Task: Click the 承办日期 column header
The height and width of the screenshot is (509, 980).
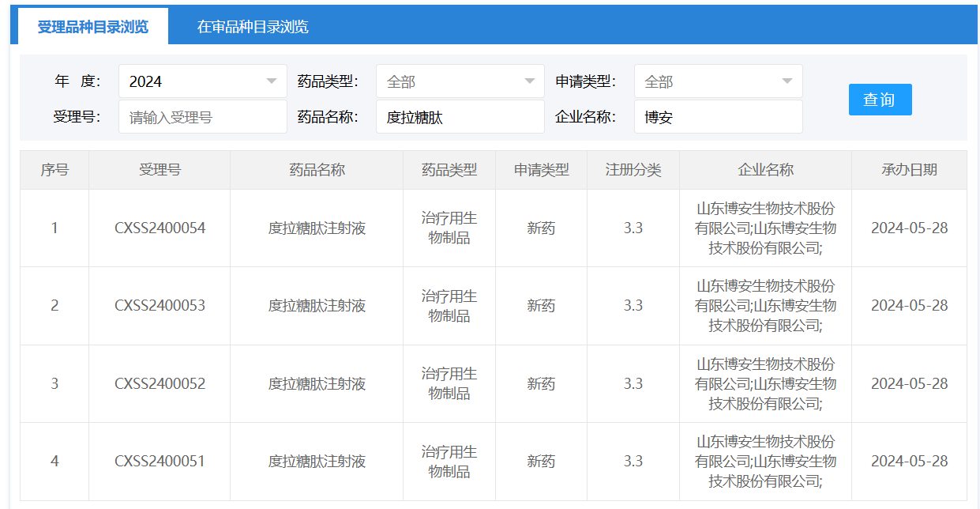Action: point(910,170)
